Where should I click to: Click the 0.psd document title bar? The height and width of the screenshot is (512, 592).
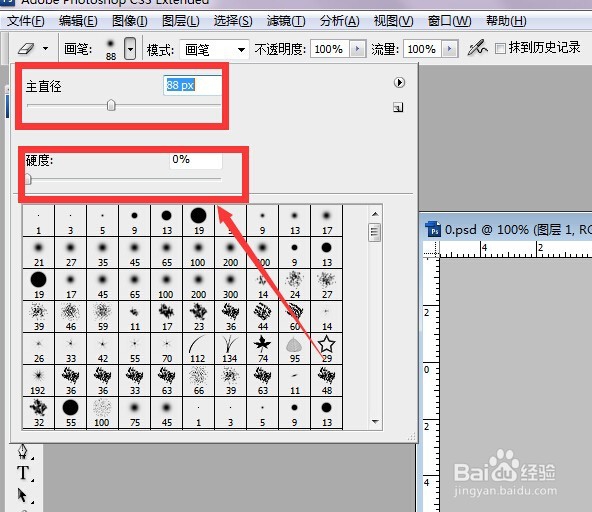(x=507, y=229)
